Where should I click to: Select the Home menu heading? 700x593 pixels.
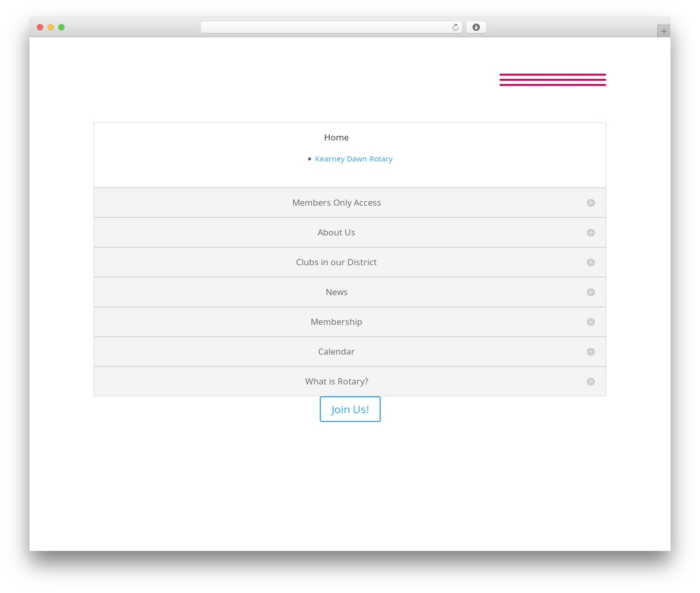pyautogui.click(x=336, y=137)
